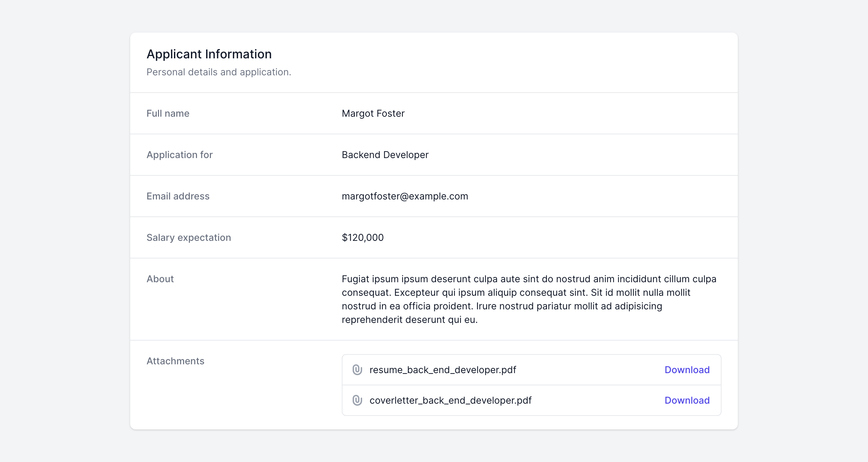
Task: Click paperclip icon beside coverletter_back_end_developer.pdf
Action: pos(357,400)
